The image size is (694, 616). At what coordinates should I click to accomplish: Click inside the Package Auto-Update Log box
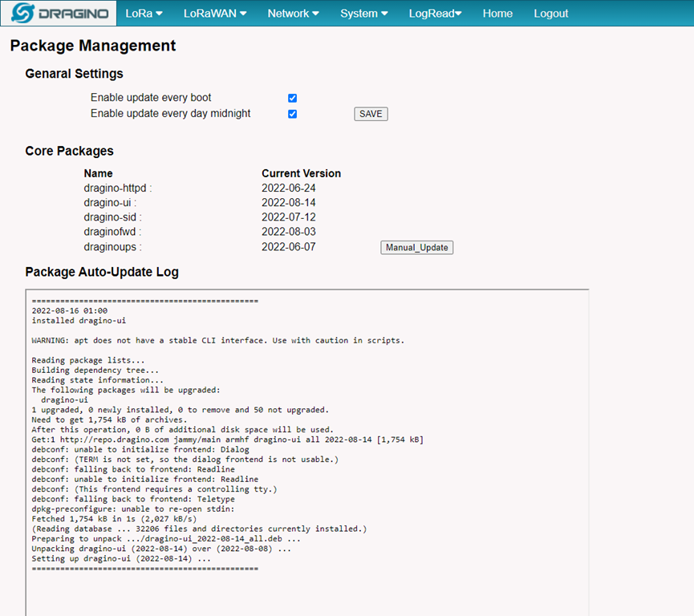tap(307, 452)
